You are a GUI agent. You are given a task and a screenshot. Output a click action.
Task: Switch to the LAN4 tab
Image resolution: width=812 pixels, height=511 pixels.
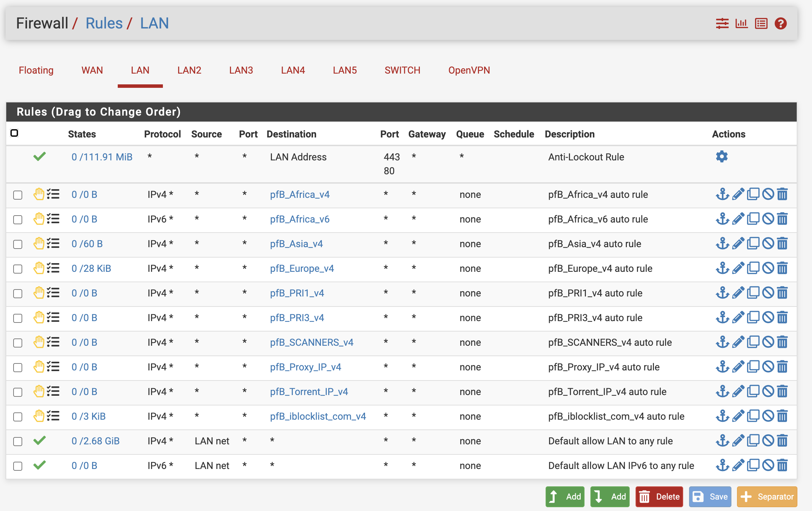[x=293, y=70]
